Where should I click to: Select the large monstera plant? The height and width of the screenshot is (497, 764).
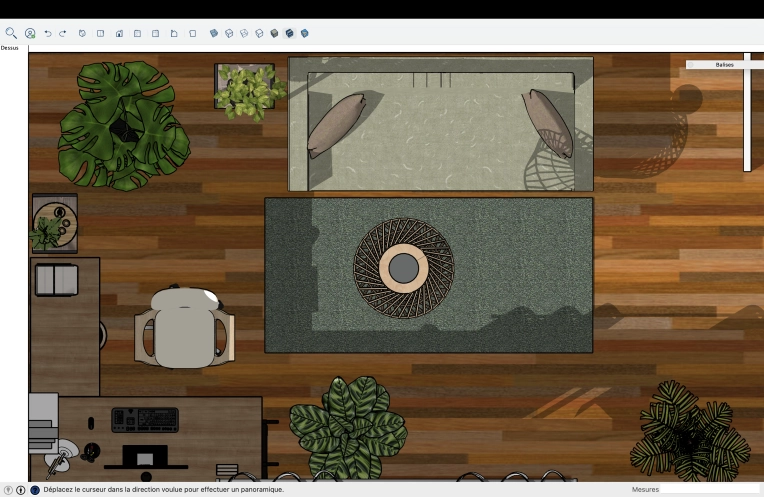(123, 126)
